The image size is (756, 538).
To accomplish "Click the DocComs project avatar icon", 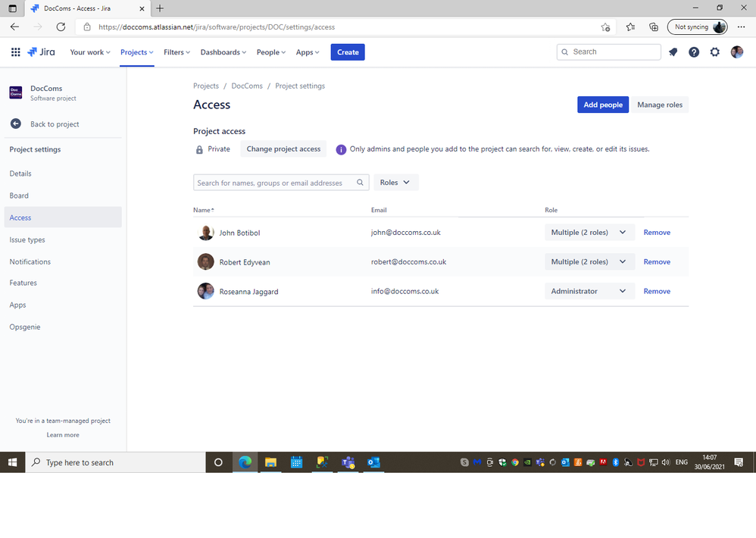I will pos(16,92).
